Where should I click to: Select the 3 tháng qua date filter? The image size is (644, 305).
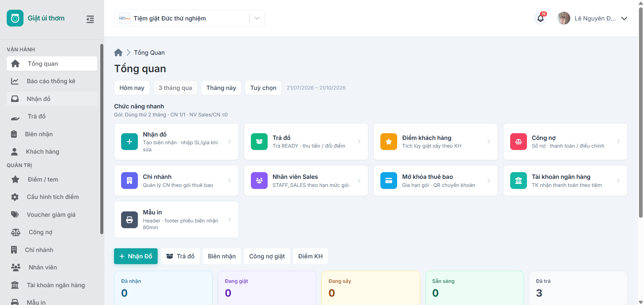tap(175, 88)
